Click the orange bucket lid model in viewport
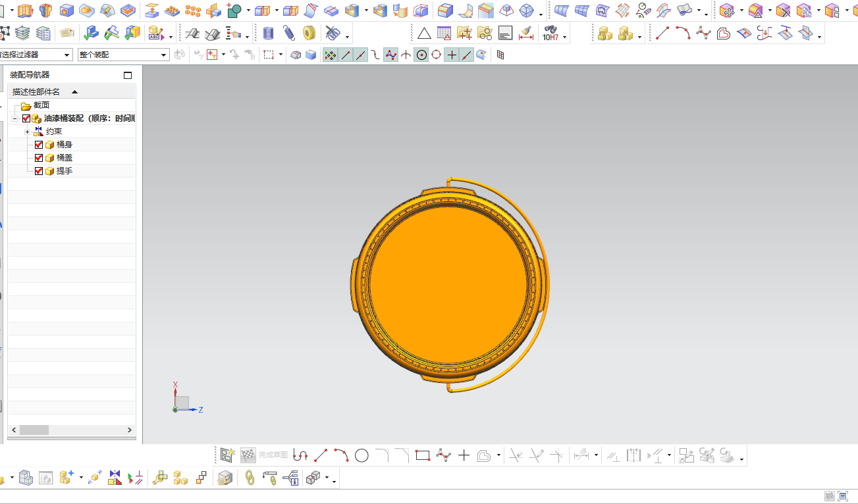 [x=448, y=284]
